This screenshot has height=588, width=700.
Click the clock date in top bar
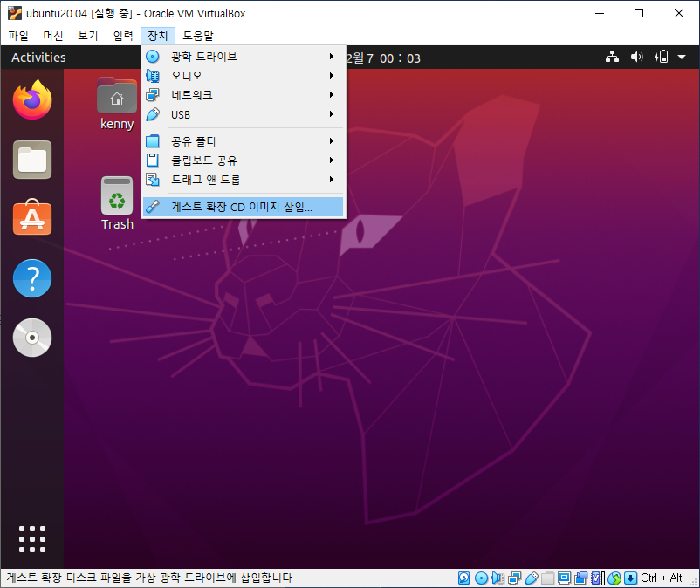(383, 58)
